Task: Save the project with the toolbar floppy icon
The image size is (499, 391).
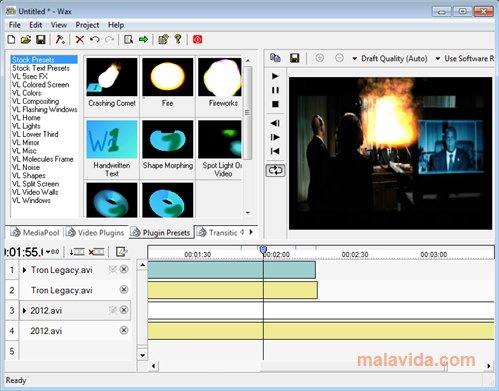Action: (41, 40)
